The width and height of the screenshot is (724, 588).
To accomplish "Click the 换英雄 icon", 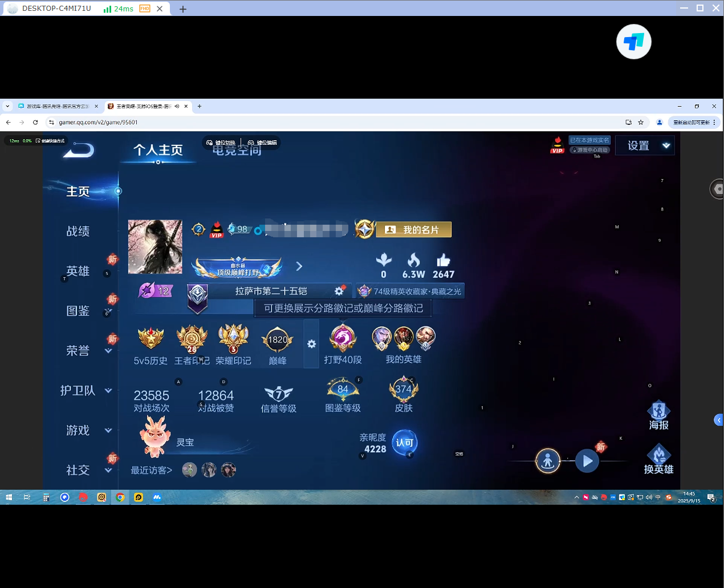I will pyautogui.click(x=658, y=460).
